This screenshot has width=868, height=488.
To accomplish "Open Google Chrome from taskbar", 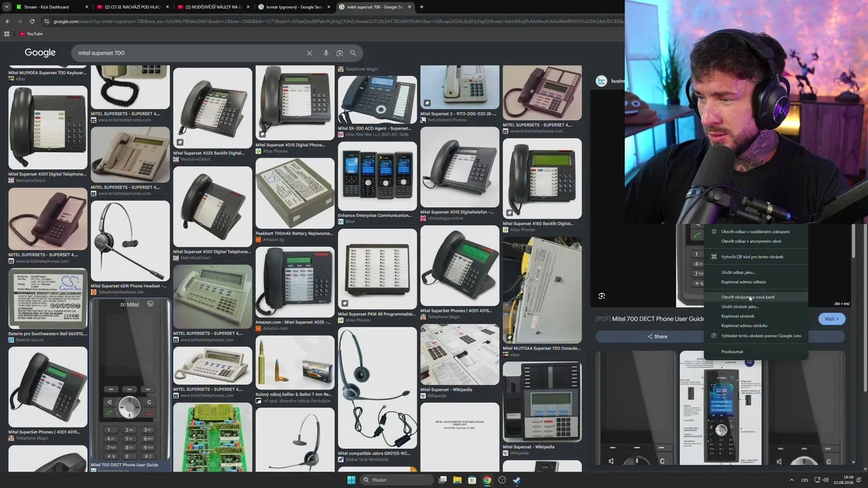I will tap(487, 480).
